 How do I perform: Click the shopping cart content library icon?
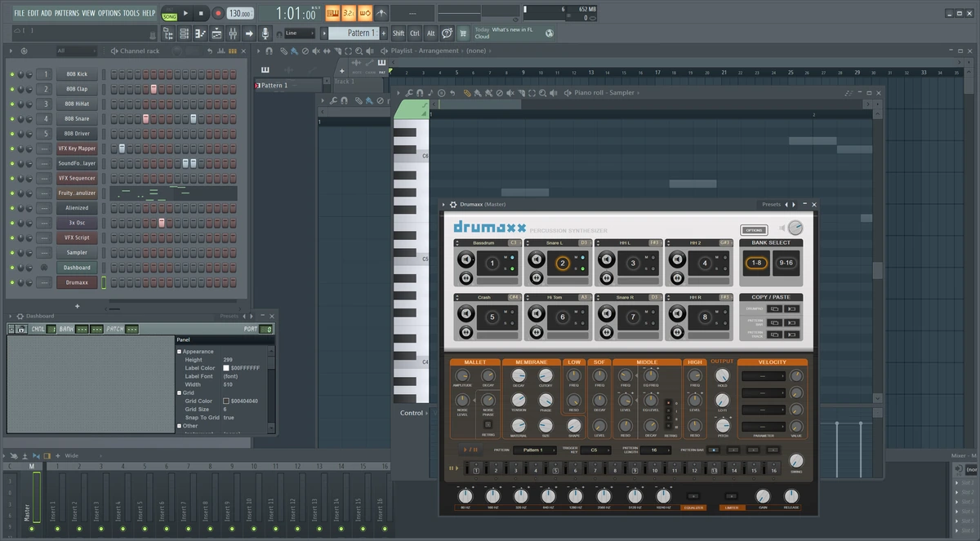click(x=463, y=33)
